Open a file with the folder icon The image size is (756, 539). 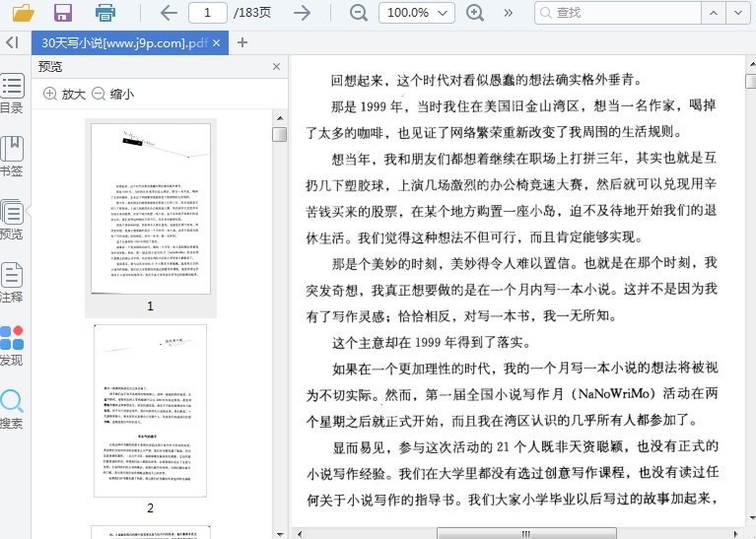[23, 13]
